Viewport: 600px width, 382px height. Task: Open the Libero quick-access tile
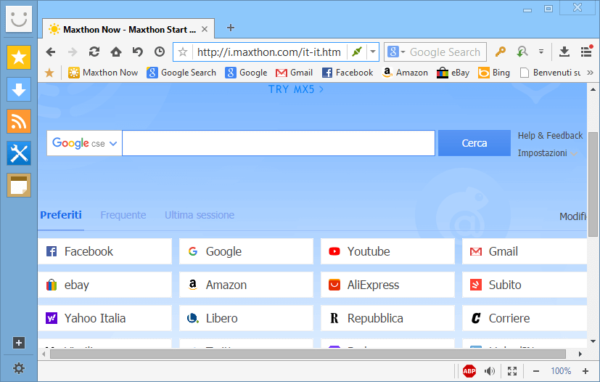[246, 318]
